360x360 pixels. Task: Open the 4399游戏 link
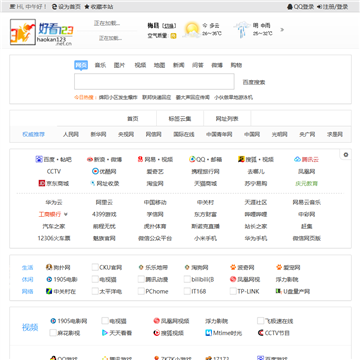[104, 214]
